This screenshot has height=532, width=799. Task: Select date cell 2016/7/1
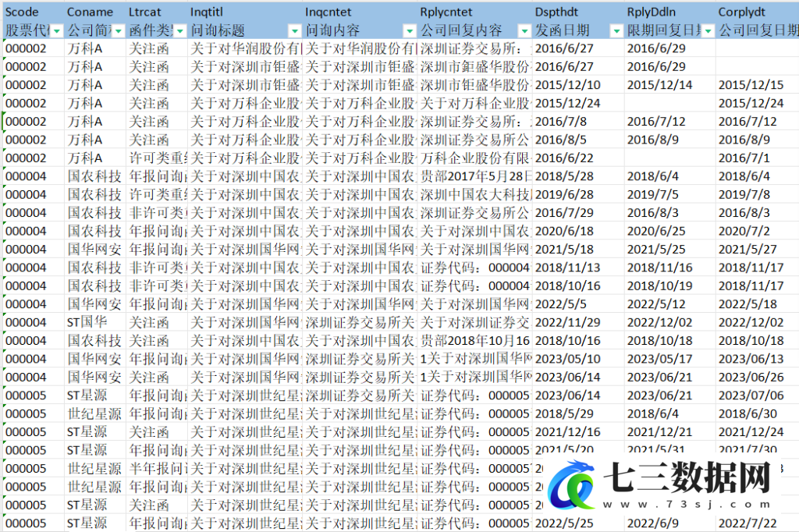coord(758,158)
